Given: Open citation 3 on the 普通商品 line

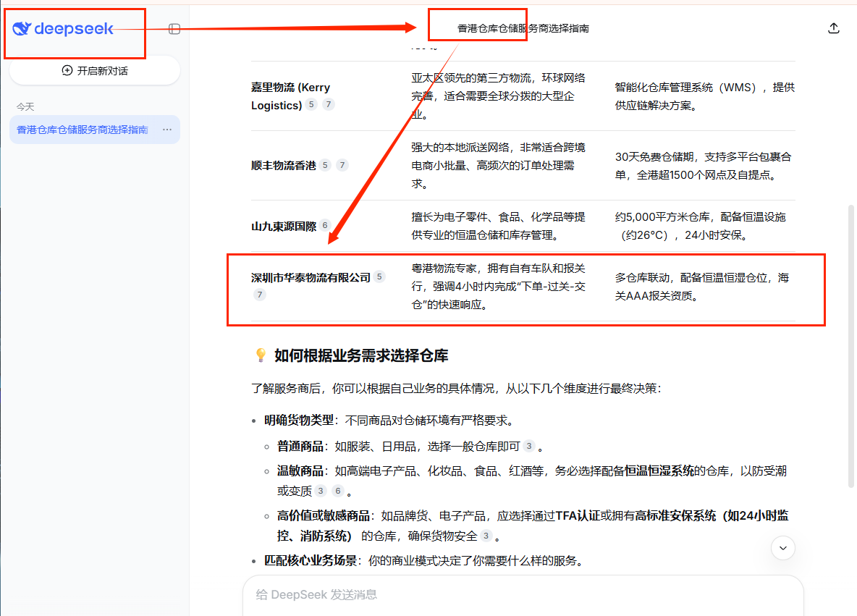Looking at the screenshot, I should pyautogui.click(x=529, y=446).
